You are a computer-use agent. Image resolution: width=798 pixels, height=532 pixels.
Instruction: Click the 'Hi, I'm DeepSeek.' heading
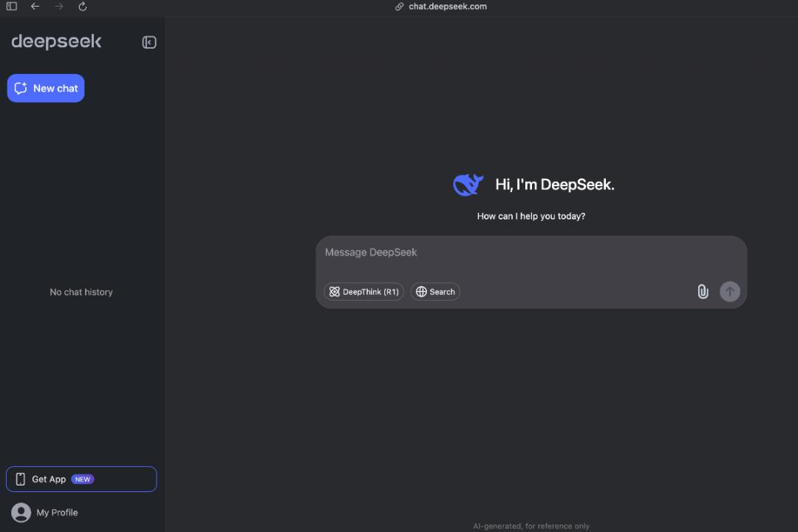(555, 184)
